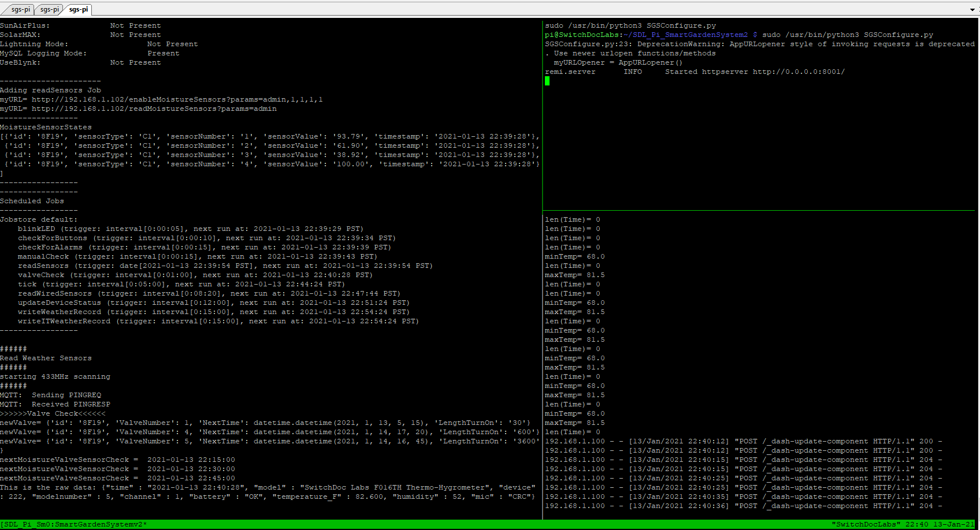Click the SunAirPlus status line
This screenshot has width=980, height=530.
coord(80,25)
